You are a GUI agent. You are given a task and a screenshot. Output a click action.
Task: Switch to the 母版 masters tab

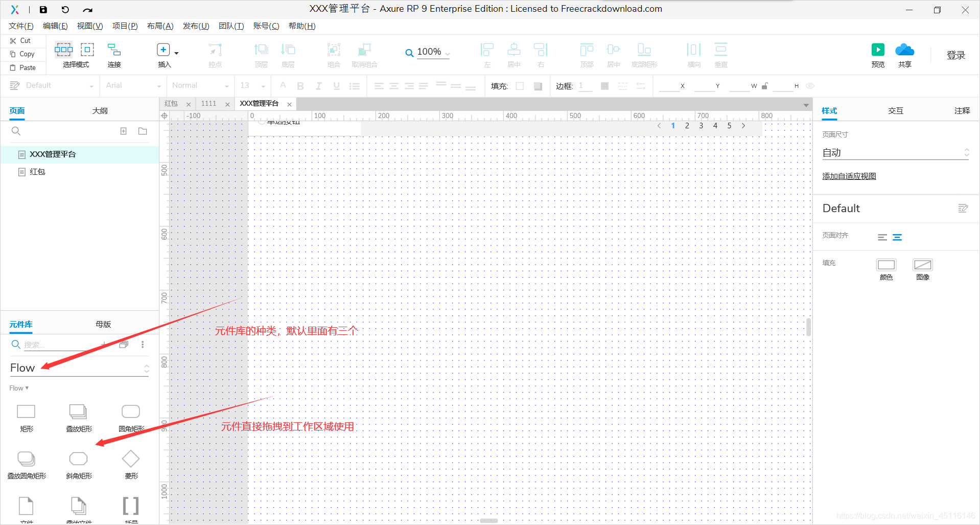click(103, 324)
